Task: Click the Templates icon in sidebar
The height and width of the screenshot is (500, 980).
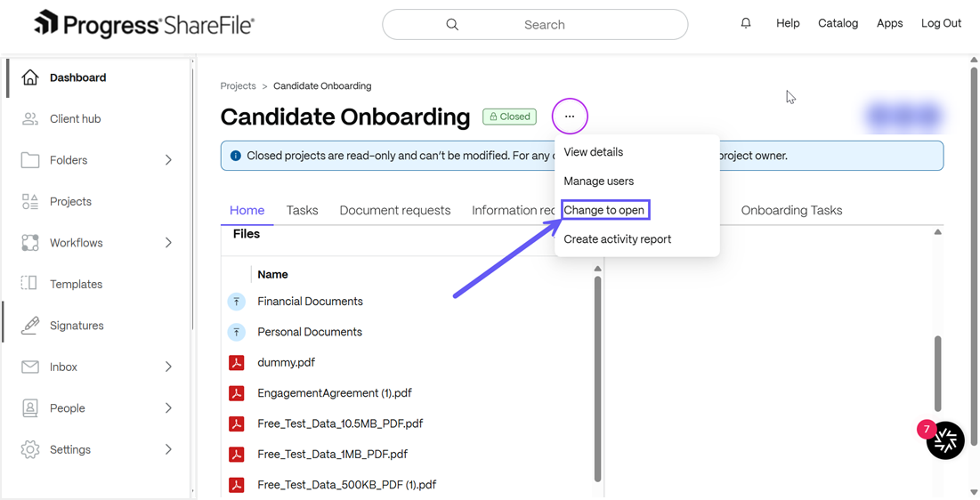Action: 29,284
